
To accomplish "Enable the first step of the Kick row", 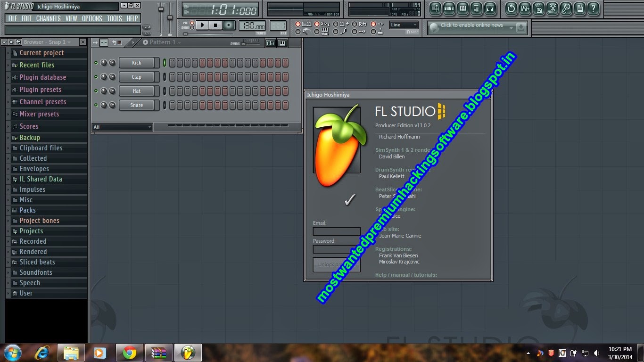I will 172,63.
